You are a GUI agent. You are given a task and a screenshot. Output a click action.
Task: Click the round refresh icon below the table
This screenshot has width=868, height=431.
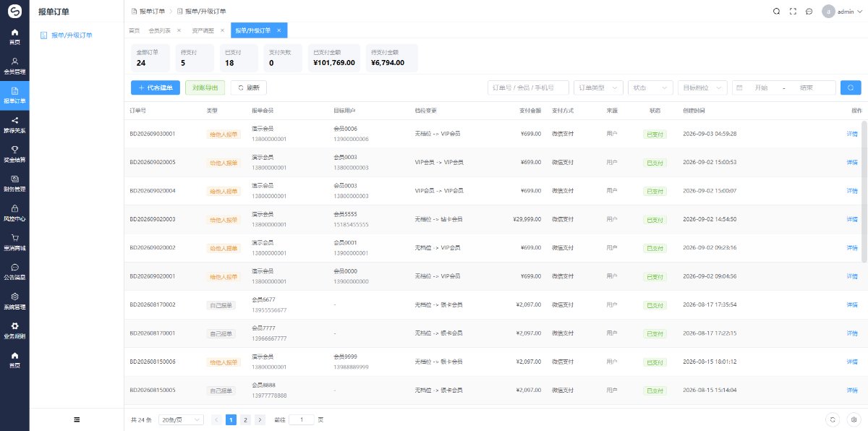(x=833, y=419)
